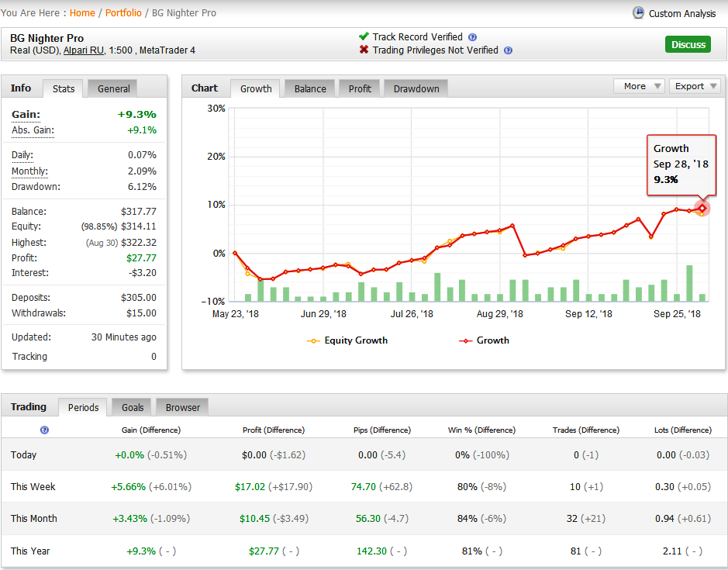This screenshot has width=728, height=570.
Task: Open the Periods tab in Trading
Action: 83,407
